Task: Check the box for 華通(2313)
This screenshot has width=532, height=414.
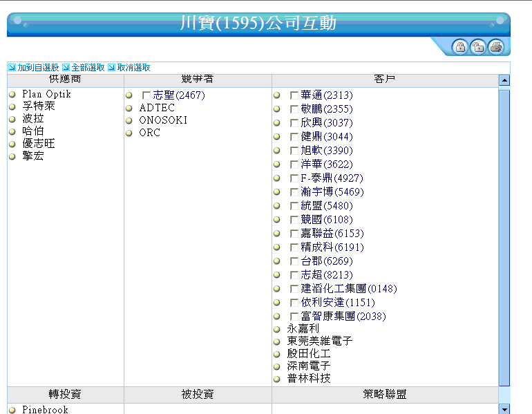Action: pyautogui.click(x=294, y=95)
